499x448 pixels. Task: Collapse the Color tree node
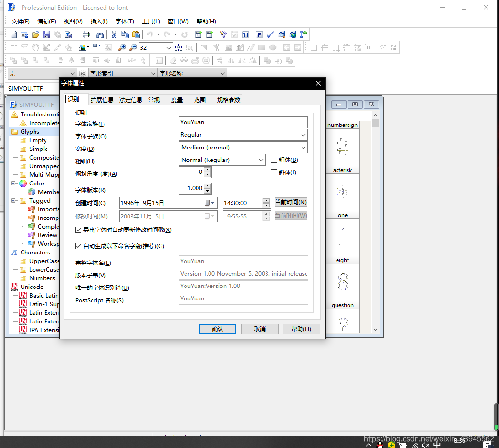(13, 183)
